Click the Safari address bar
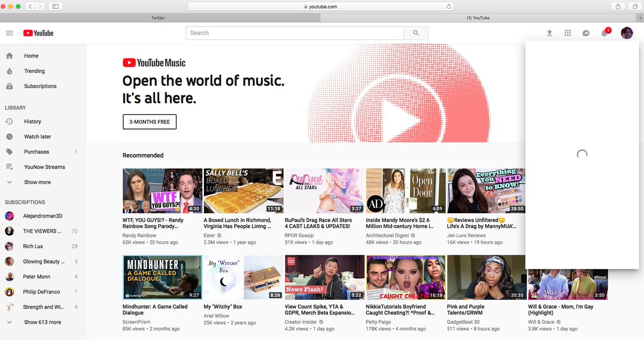644x340 pixels. [320, 6]
